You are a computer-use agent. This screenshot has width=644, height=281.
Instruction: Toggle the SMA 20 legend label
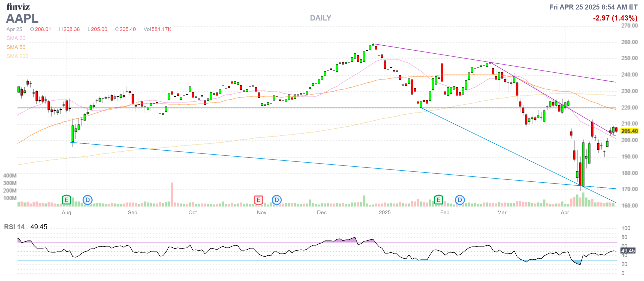click(16, 38)
